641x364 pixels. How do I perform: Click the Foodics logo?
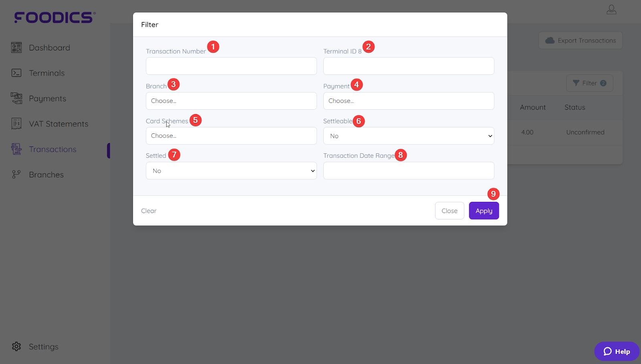pos(53,17)
